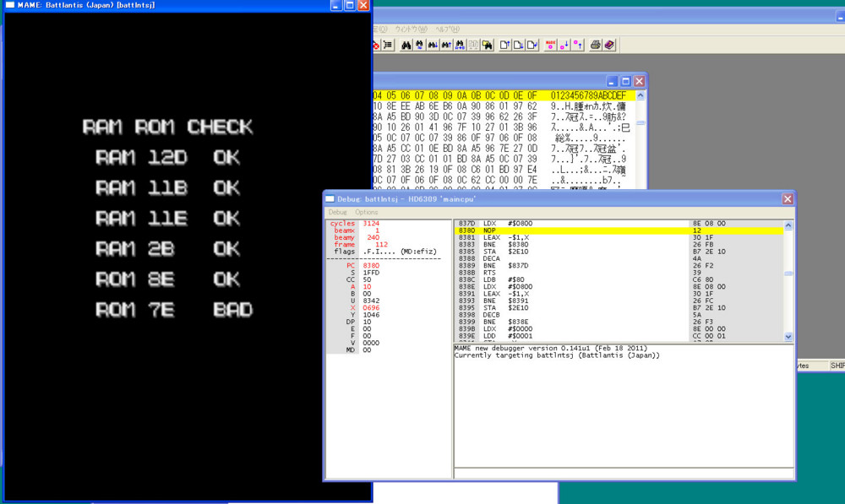Open Find with the plain binoculars icon
The width and height of the screenshot is (845, 504).
tap(406, 46)
